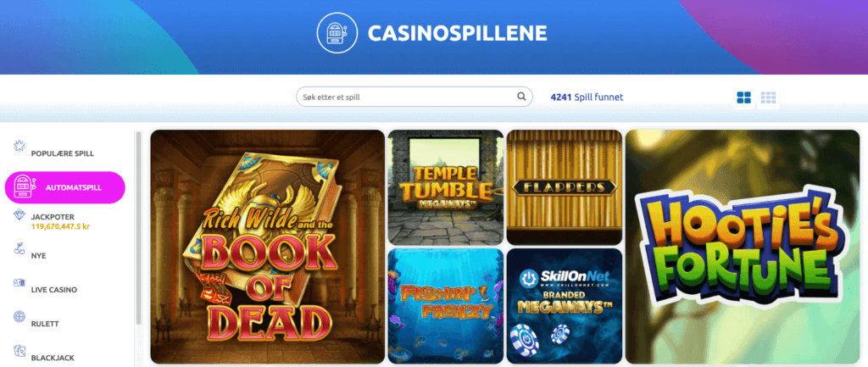The image size is (868, 367).
Task: Open the Temple Tumble Megaways game
Action: (x=446, y=187)
